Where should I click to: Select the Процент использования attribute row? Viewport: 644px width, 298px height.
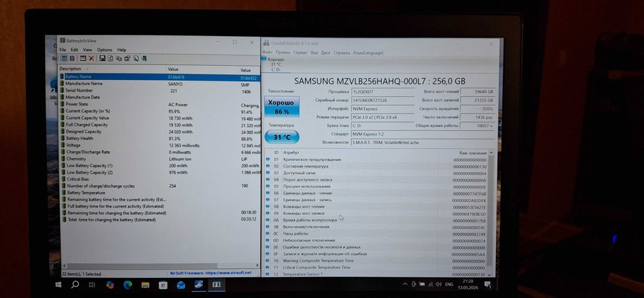pos(376,186)
